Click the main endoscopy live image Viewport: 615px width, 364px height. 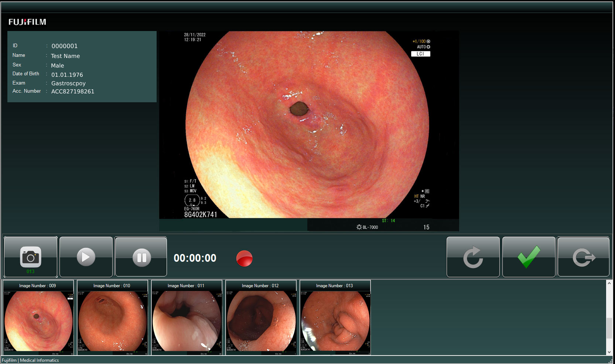309,126
